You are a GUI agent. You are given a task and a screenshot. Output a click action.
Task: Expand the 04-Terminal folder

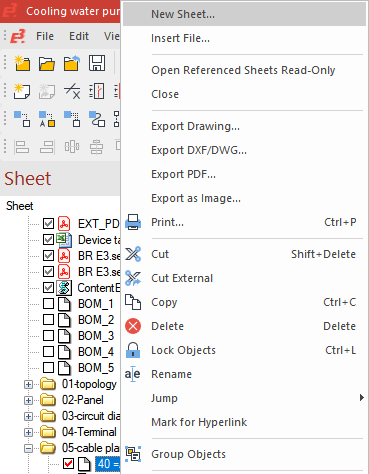pyautogui.click(x=28, y=432)
